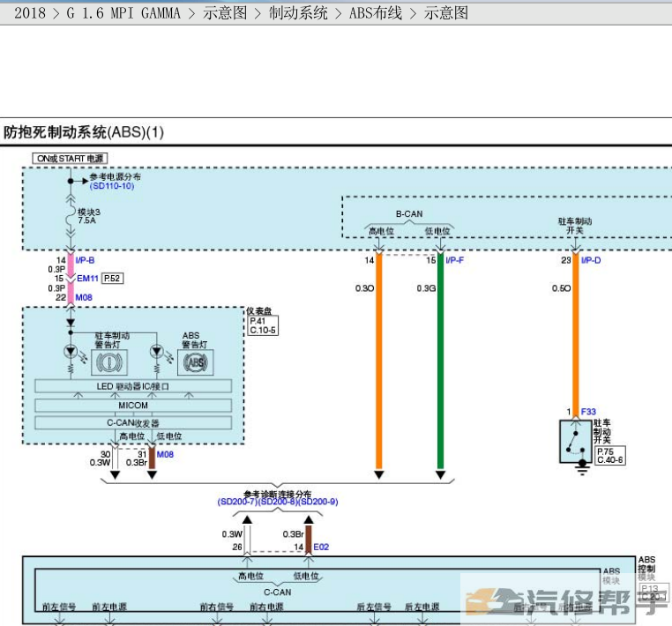Click the 后左电源 label

pyautogui.click(x=422, y=607)
